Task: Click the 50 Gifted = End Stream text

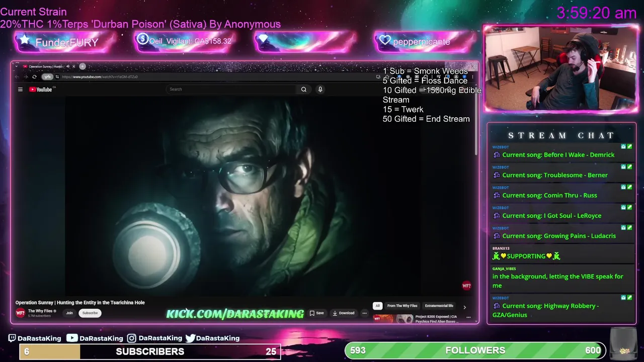Action: point(426,119)
